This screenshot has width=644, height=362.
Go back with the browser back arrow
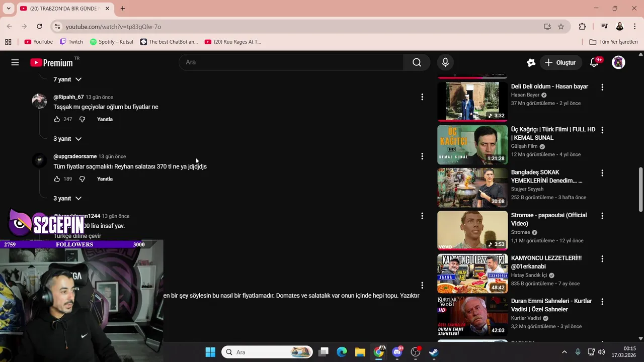coord(9,27)
